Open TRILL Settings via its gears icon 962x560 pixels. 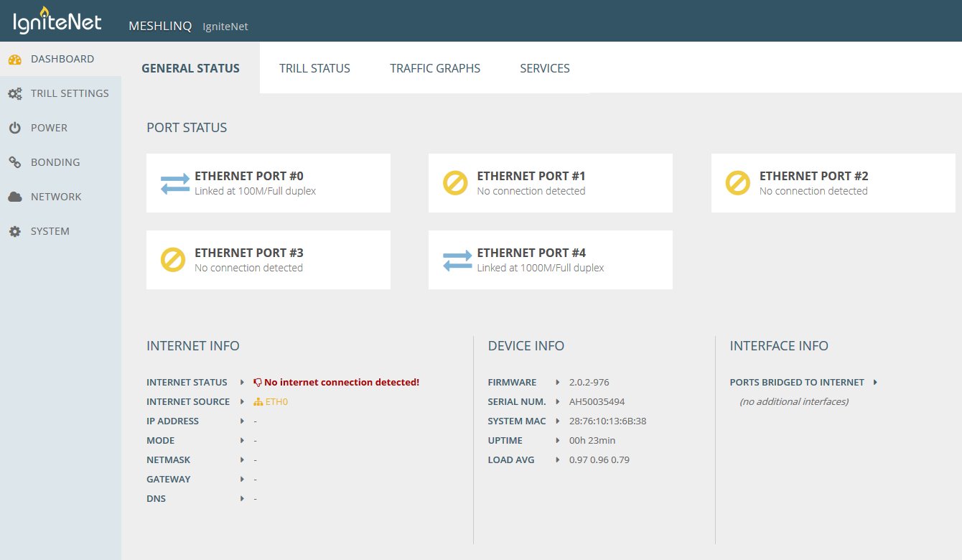pyautogui.click(x=14, y=93)
